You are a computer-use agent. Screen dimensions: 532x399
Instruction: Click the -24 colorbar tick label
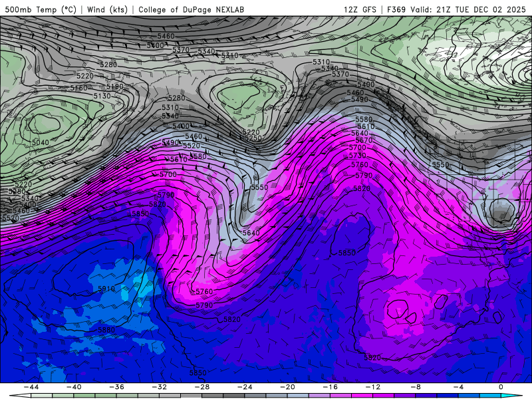[245, 387]
